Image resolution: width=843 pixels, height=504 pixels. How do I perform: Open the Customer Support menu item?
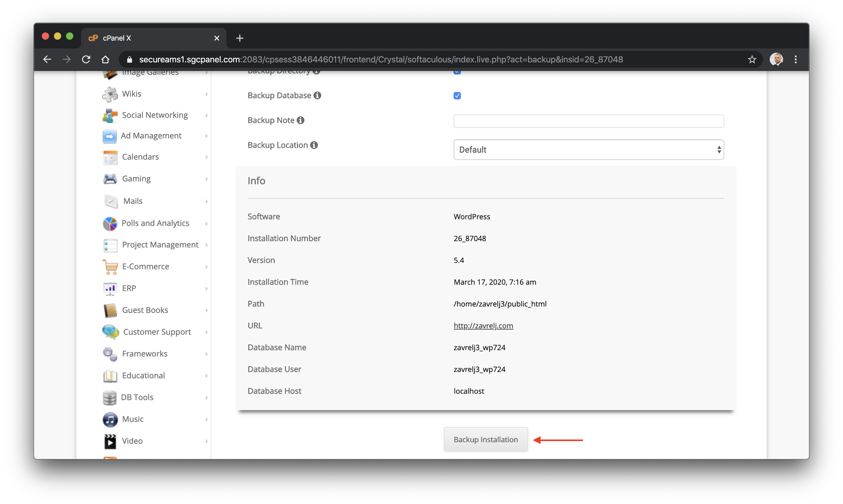[x=157, y=332]
